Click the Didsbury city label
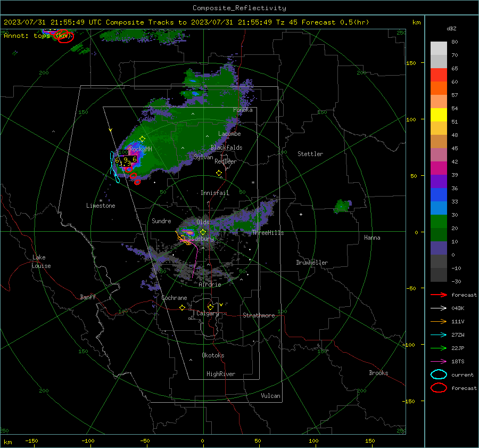This screenshot has height=448, width=479. tap(201, 239)
